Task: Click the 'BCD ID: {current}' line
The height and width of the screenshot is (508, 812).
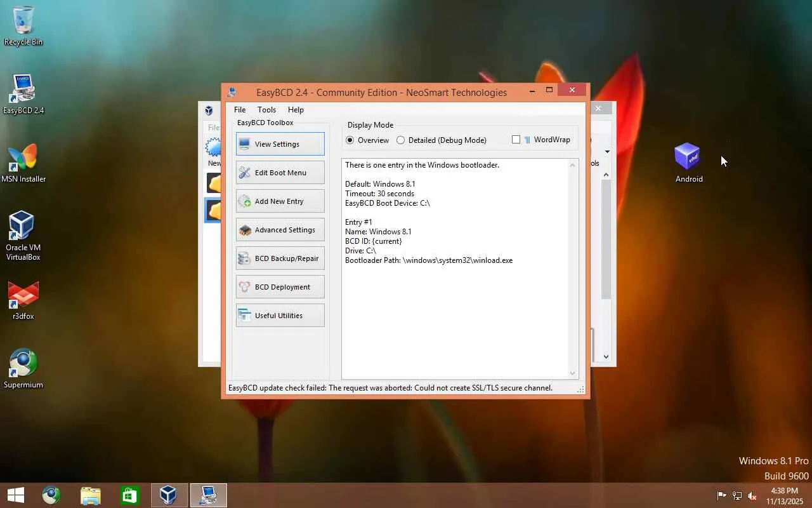Action: (374, 241)
